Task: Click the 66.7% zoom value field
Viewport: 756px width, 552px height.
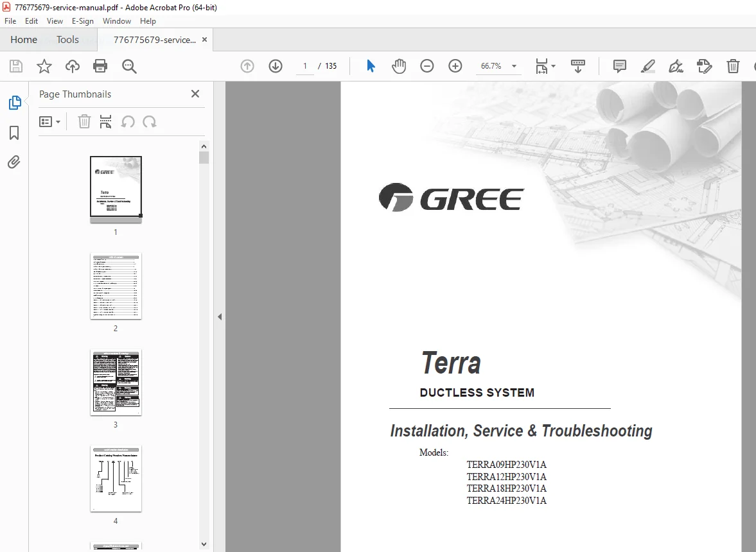Action: pos(491,66)
